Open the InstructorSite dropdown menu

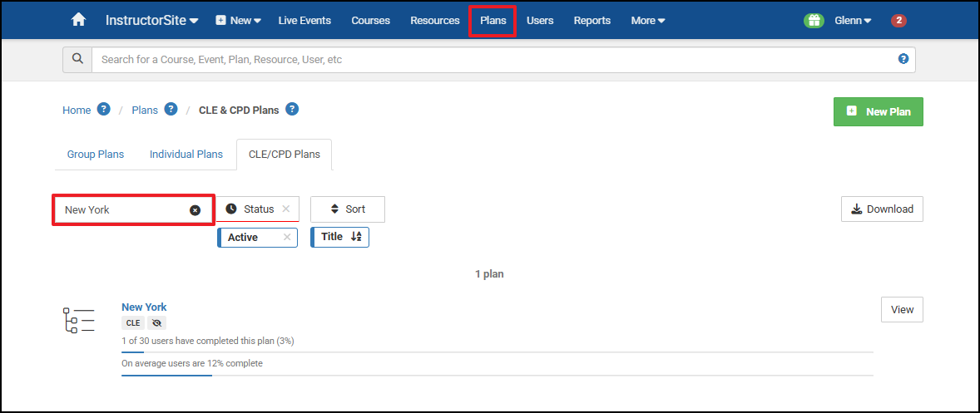coord(152,20)
